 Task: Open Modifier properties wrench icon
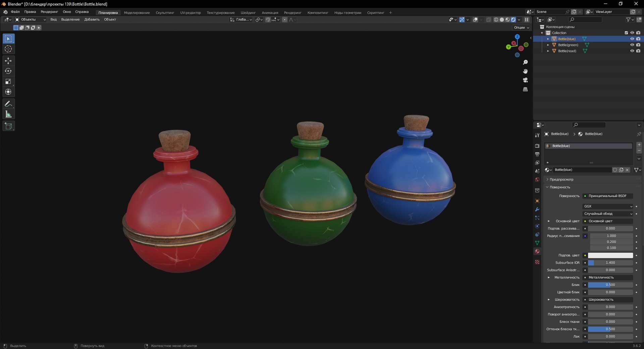(537, 209)
